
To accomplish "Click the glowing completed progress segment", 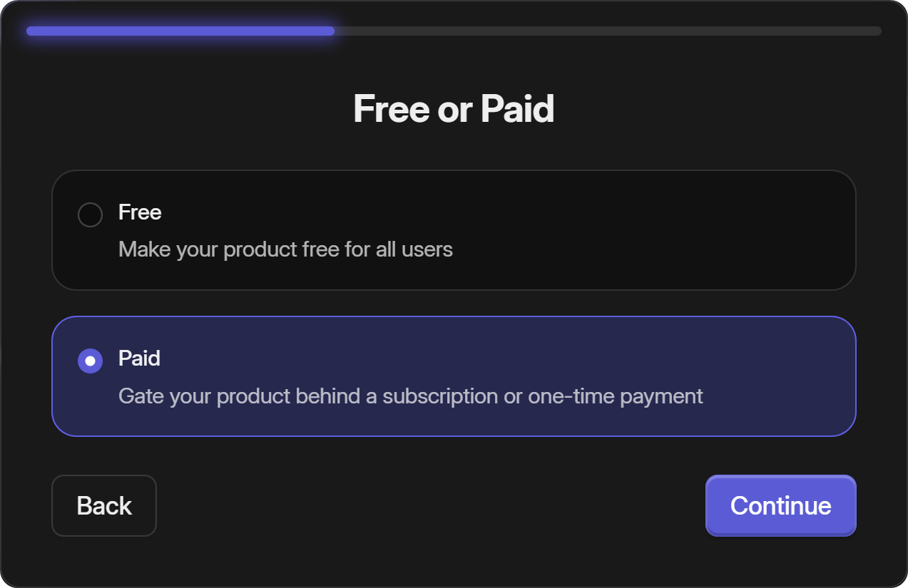I will 178,31.
